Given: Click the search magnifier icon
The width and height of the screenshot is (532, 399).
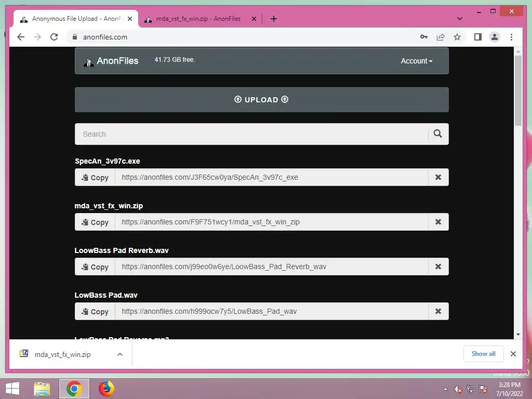Looking at the screenshot, I should click(x=437, y=134).
